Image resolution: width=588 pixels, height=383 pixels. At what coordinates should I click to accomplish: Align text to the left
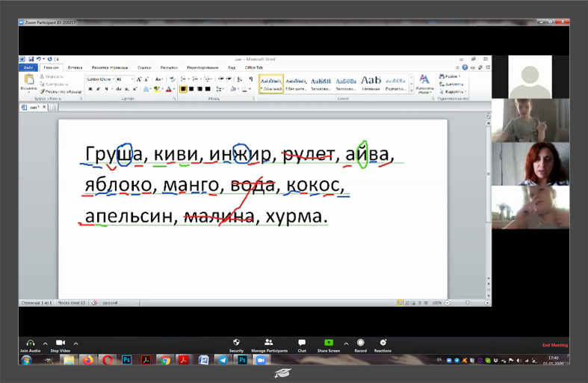[x=183, y=89]
